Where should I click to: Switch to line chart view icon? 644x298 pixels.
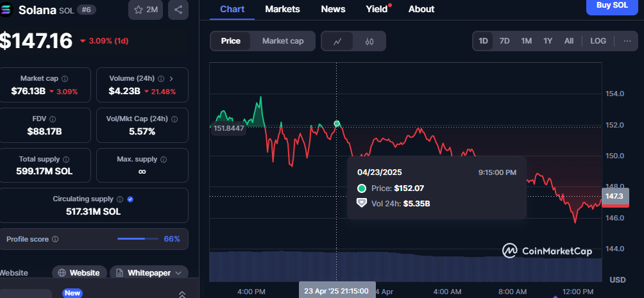pyautogui.click(x=337, y=41)
